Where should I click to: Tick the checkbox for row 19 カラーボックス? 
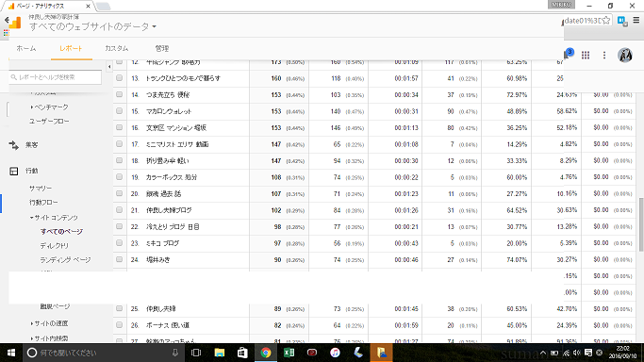pos(119,177)
